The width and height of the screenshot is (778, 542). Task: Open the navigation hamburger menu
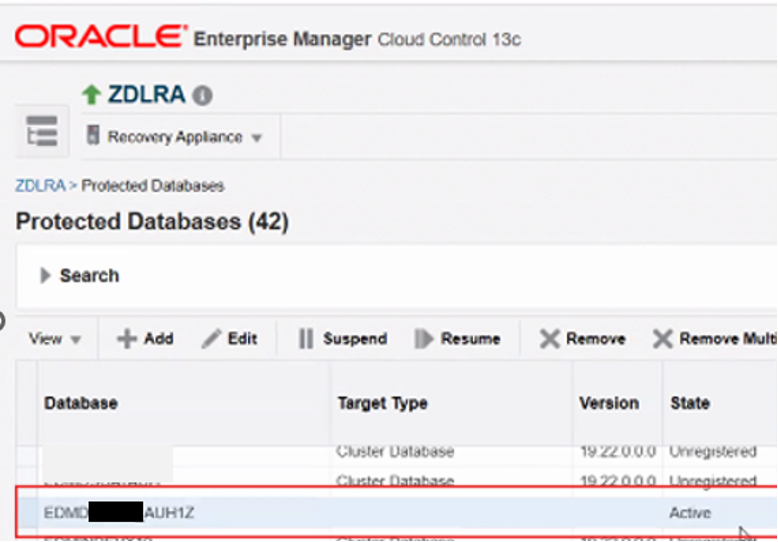42,132
